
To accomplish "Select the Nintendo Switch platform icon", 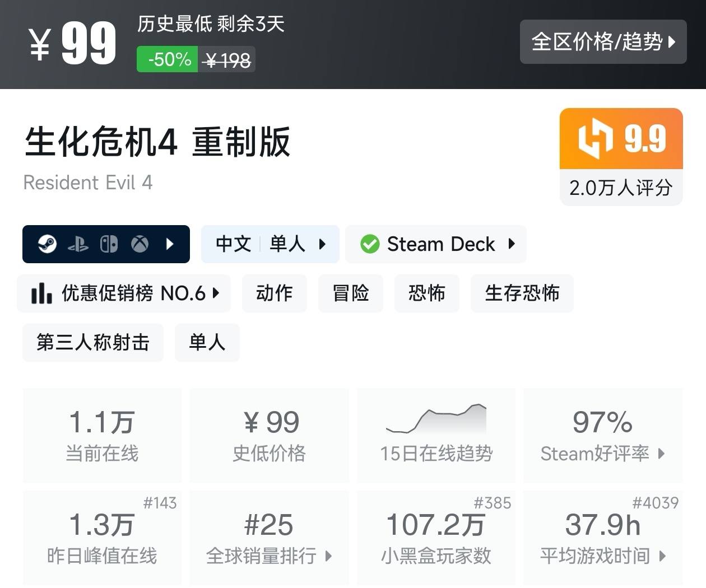I will click(109, 244).
